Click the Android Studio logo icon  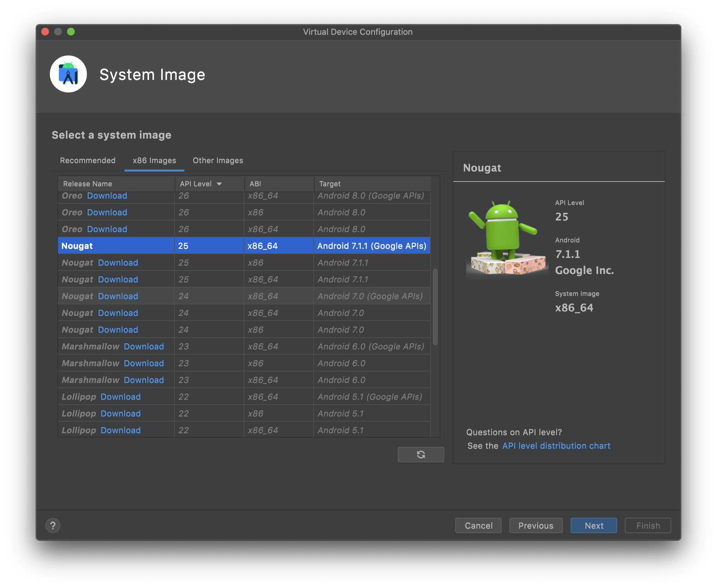(x=68, y=74)
